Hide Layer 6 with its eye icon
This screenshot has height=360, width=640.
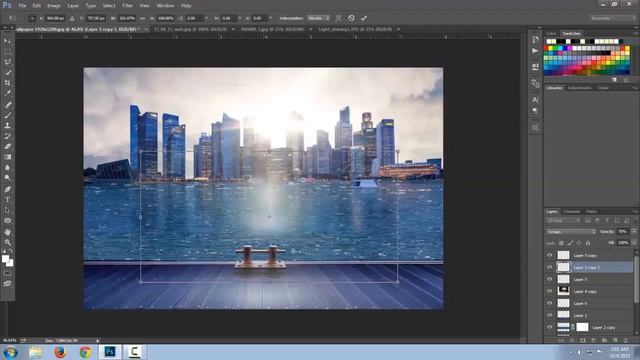549,303
